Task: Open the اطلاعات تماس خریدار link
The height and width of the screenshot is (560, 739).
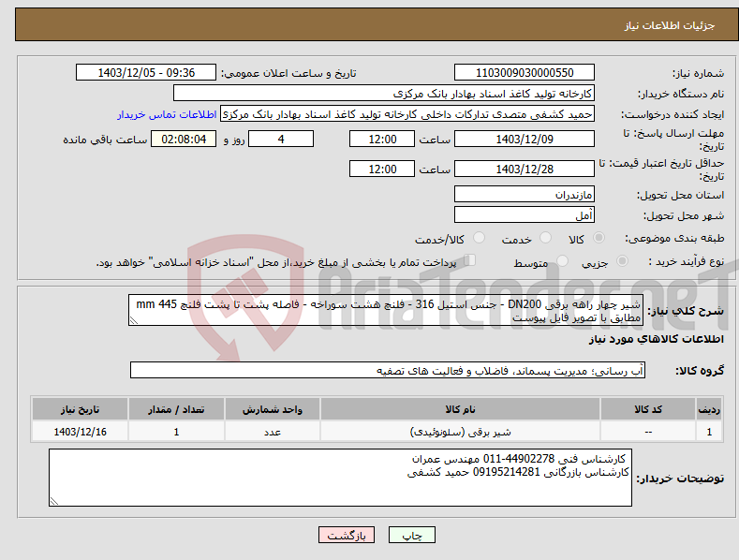Action: click(x=167, y=114)
